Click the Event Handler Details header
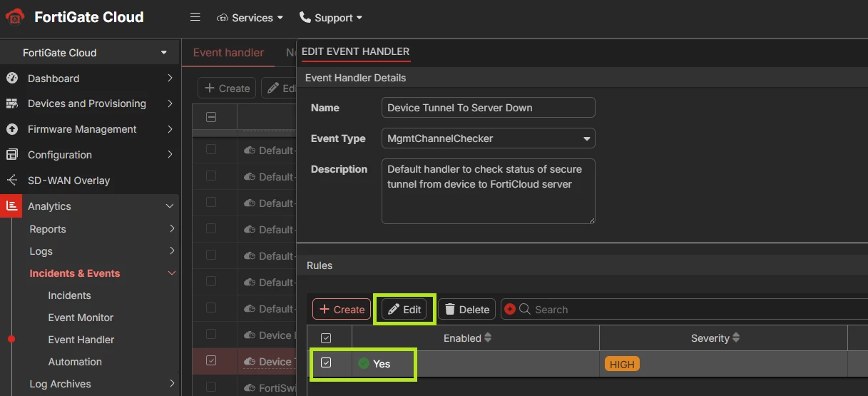 click(355, 78)
